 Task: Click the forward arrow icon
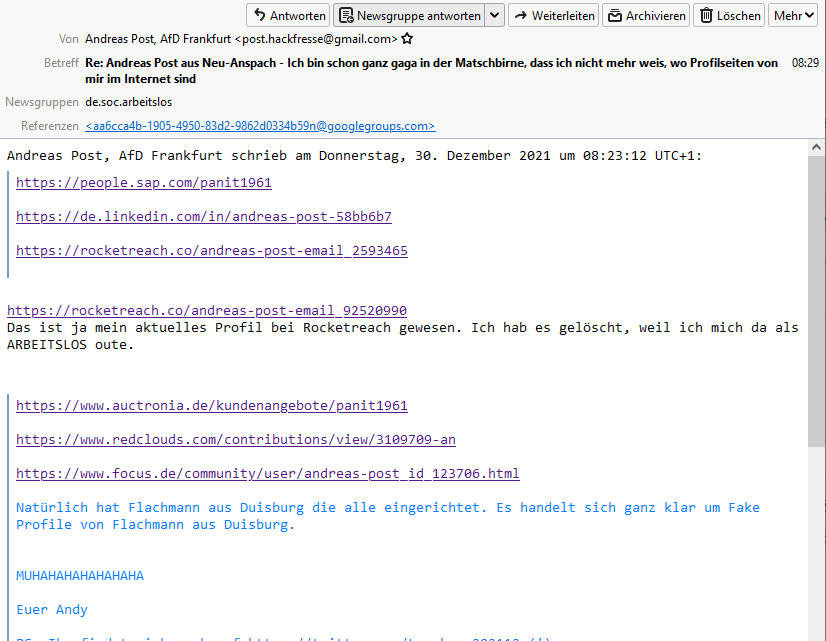(x=520, y=16)
